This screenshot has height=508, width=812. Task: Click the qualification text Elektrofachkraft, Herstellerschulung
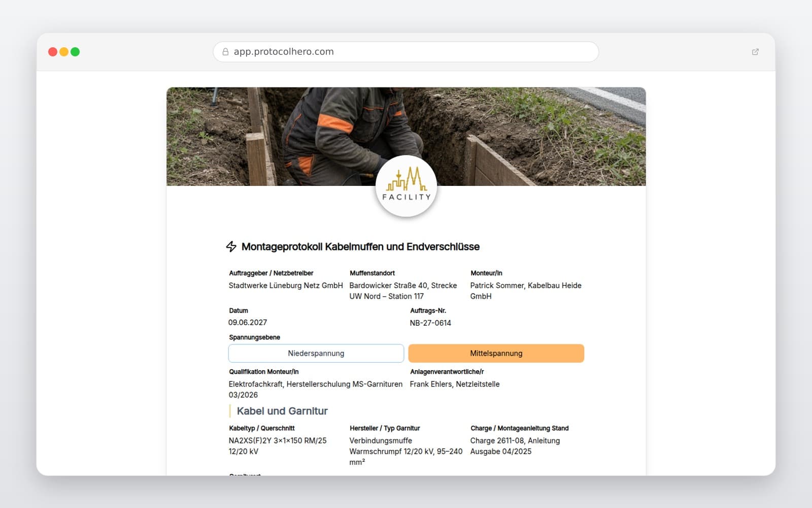coord(315,390)
